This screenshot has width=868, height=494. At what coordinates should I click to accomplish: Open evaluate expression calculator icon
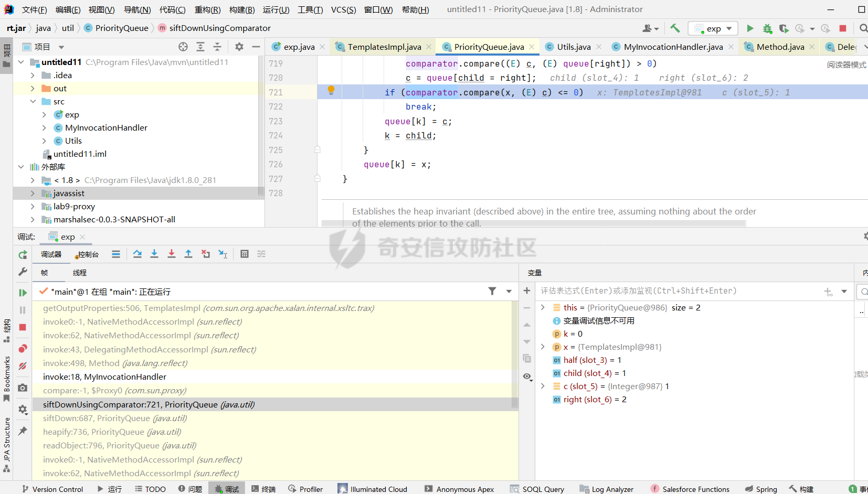(x=245, y=254)
